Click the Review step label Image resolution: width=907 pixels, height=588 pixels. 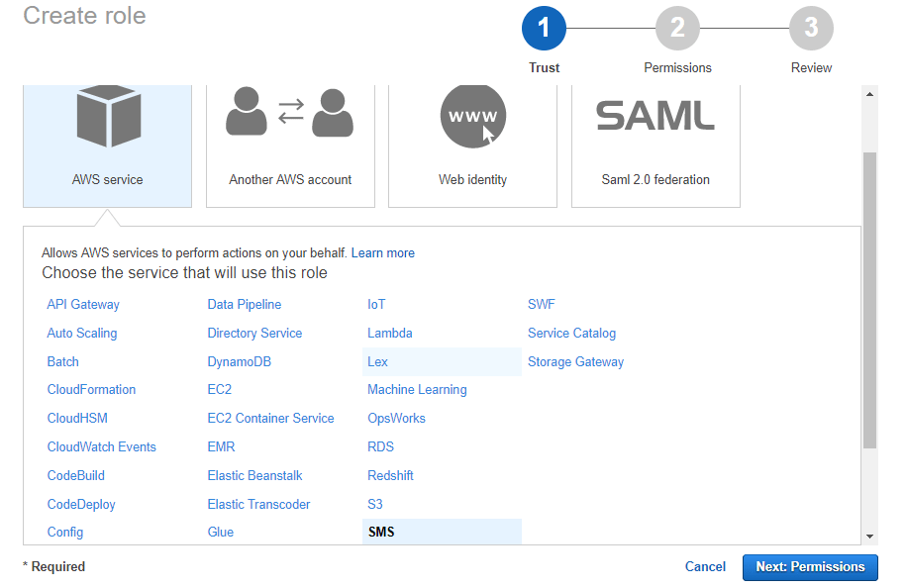pyautogui.click(x=812, y=67)
